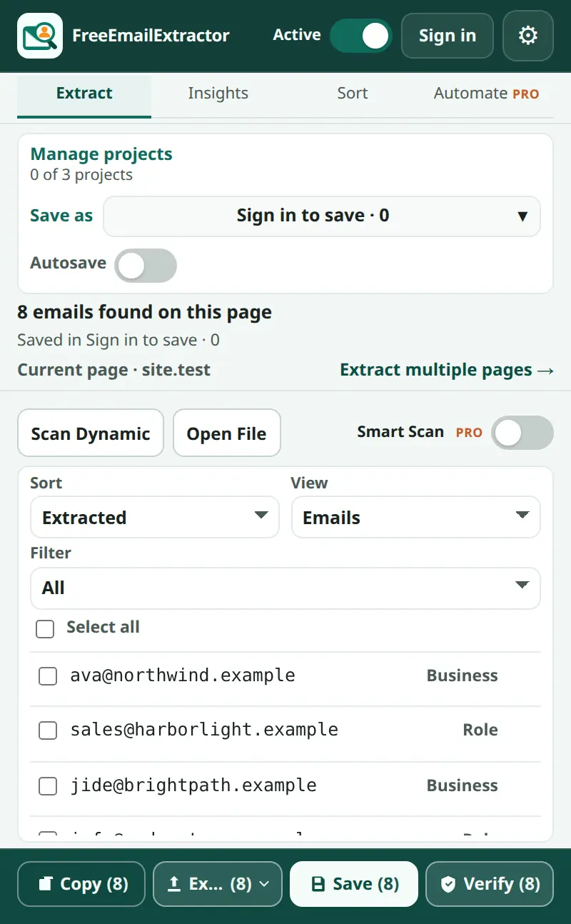Click the upload icon on Export button
The width and height of the screenshot is (571, 924).
click(173, 884)
